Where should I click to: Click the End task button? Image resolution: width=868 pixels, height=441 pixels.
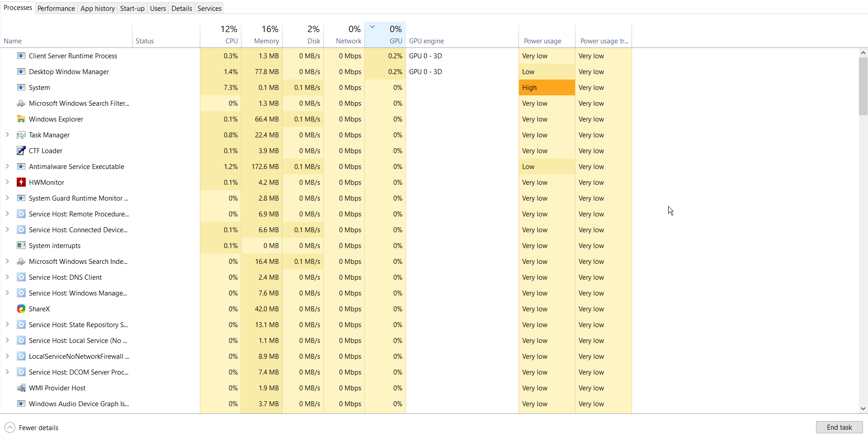click(x=839, y=427)
